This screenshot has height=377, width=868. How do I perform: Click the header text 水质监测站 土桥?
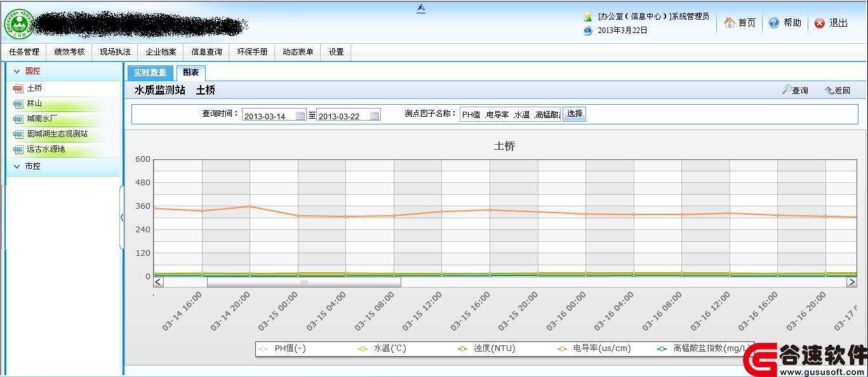click(x=175, y=90)
